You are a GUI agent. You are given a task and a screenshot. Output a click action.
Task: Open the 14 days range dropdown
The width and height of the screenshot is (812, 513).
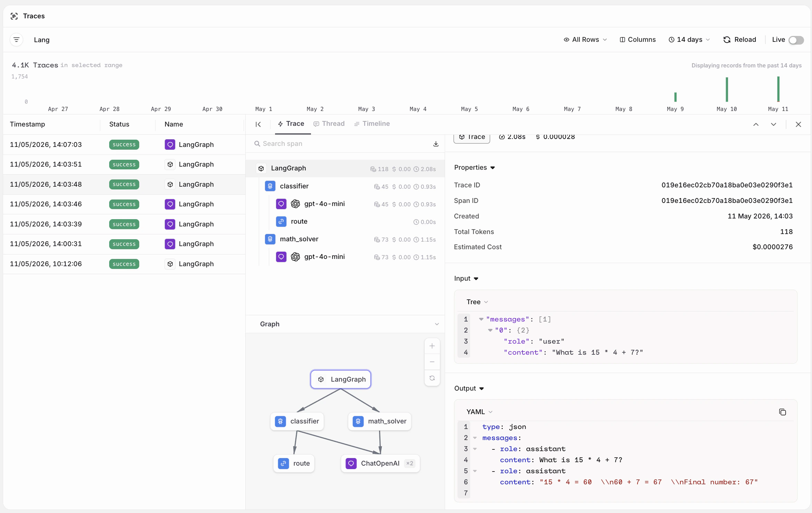[689, 40]
